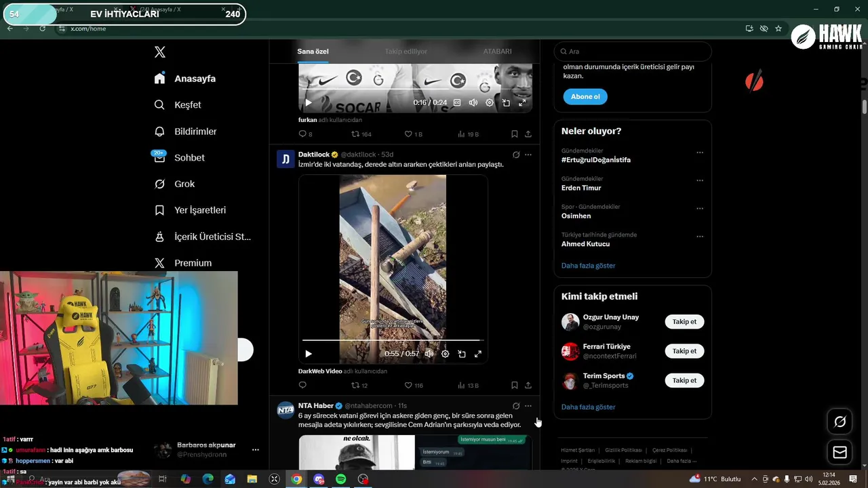
Task: Enable picture-in-picture on Daktilock video
Action: 462,354
